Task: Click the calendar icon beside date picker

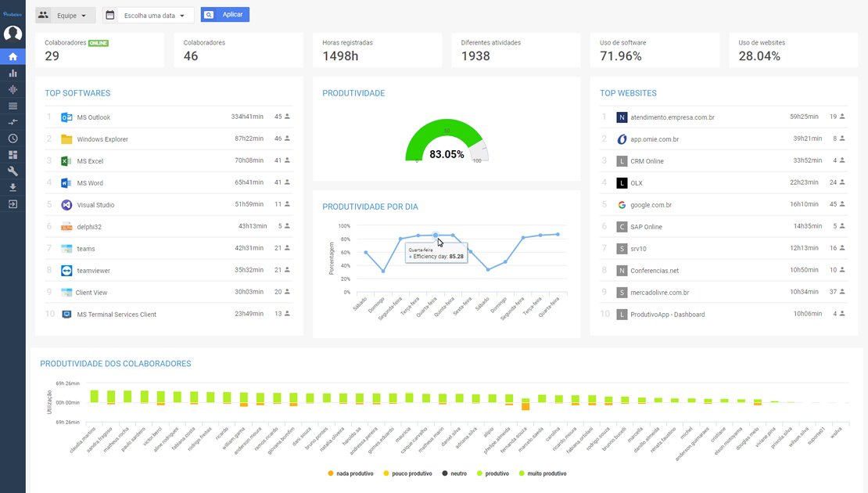Action: pyautogui.click(x=110, y=15)
